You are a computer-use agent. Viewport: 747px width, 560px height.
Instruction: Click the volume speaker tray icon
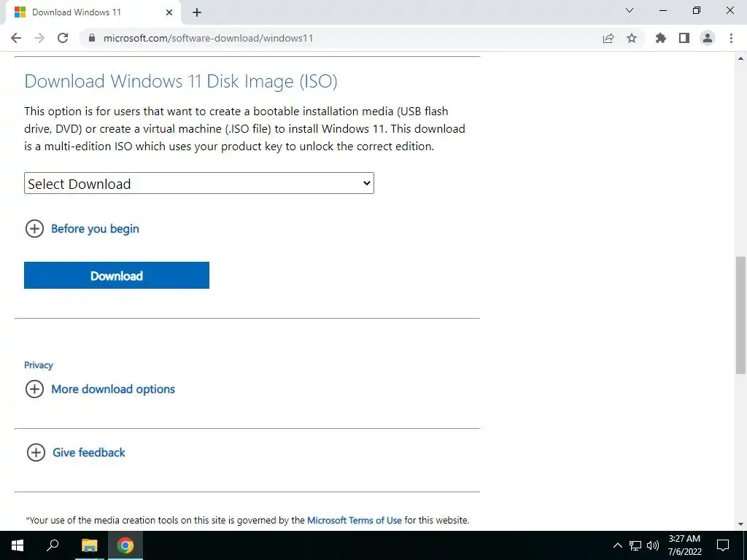point(653,545)
